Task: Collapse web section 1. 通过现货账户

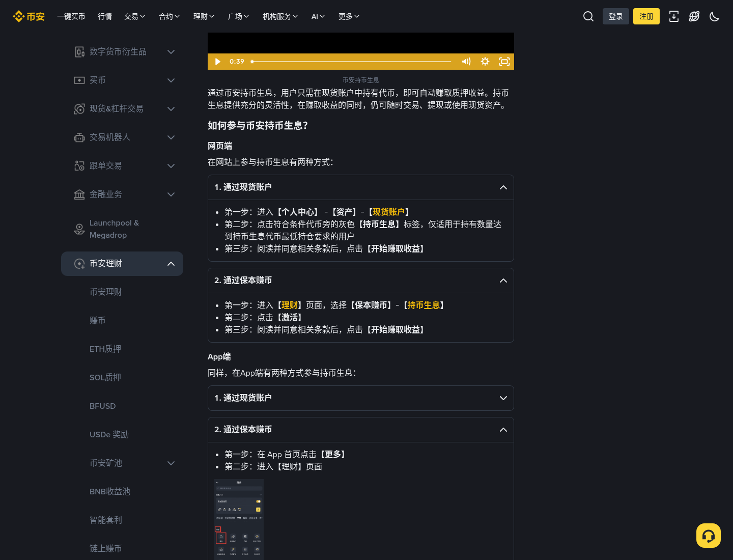Action: pos(361,187)
